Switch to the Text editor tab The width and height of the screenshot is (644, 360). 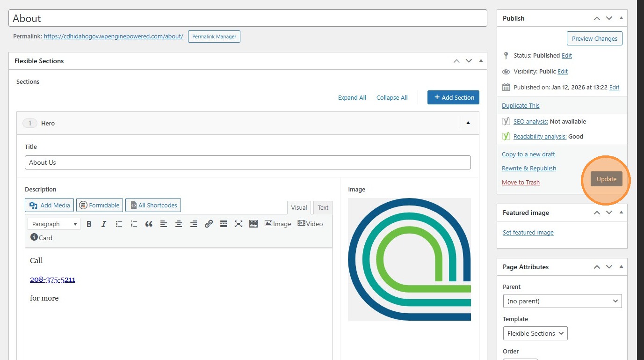point(323,207)
